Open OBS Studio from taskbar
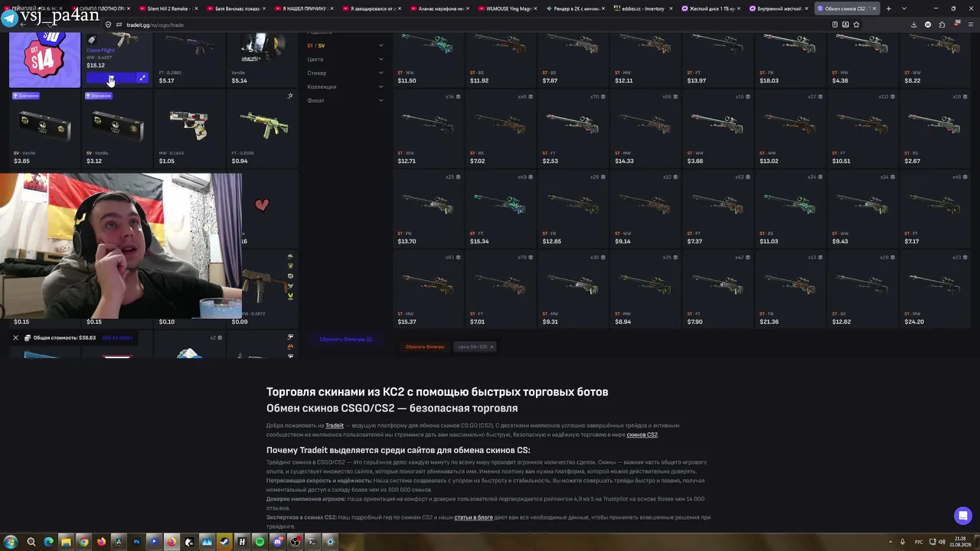The height and width of the screenshot is (551, 980). tap(295, 542)
